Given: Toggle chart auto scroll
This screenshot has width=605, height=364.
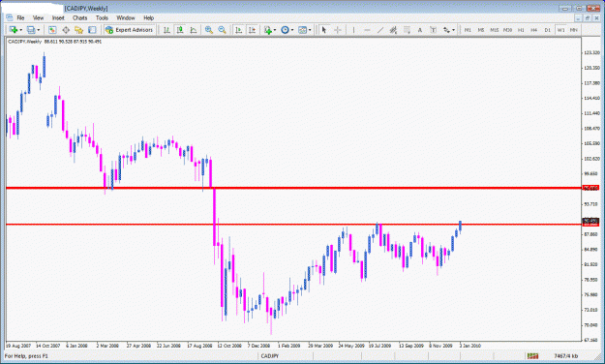Looking at the screenshot, I should [x=239, y=30].
